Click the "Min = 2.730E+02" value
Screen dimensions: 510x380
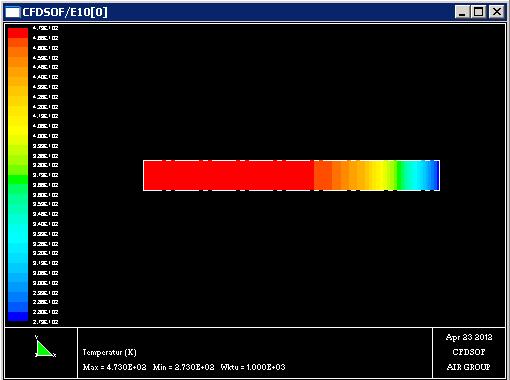click(x=184, y=367)
